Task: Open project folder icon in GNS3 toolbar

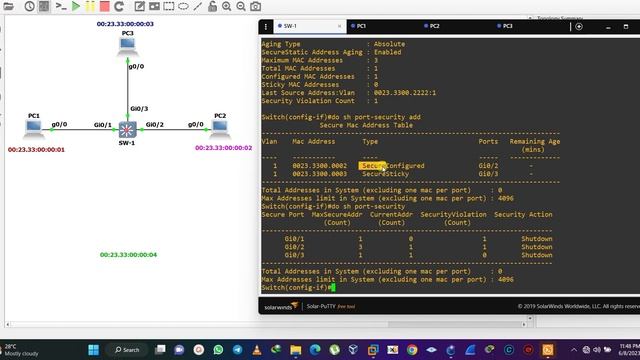Action: point(8,6)
